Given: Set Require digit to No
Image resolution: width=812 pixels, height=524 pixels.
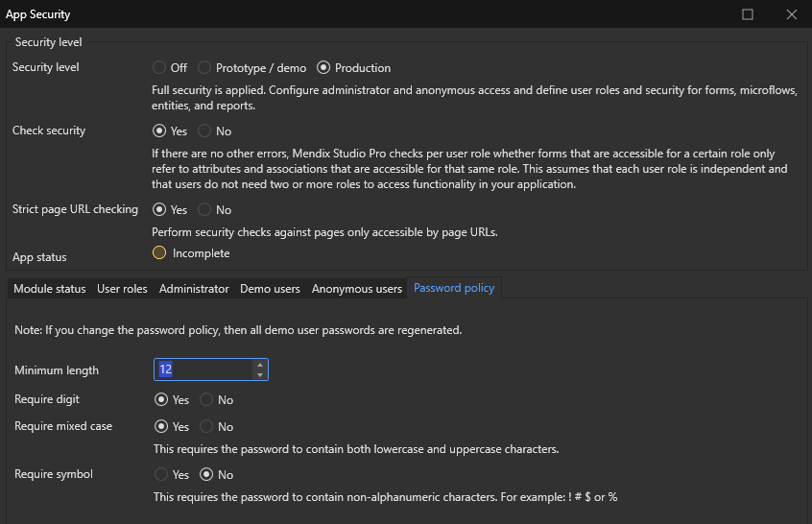Looking at the screenshot, I should tap(206, 400).
